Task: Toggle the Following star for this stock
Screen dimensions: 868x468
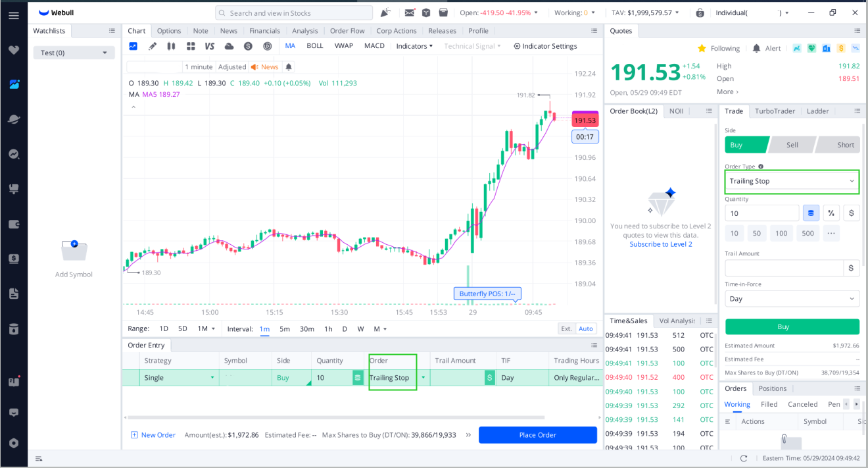Action: (702, 48)
